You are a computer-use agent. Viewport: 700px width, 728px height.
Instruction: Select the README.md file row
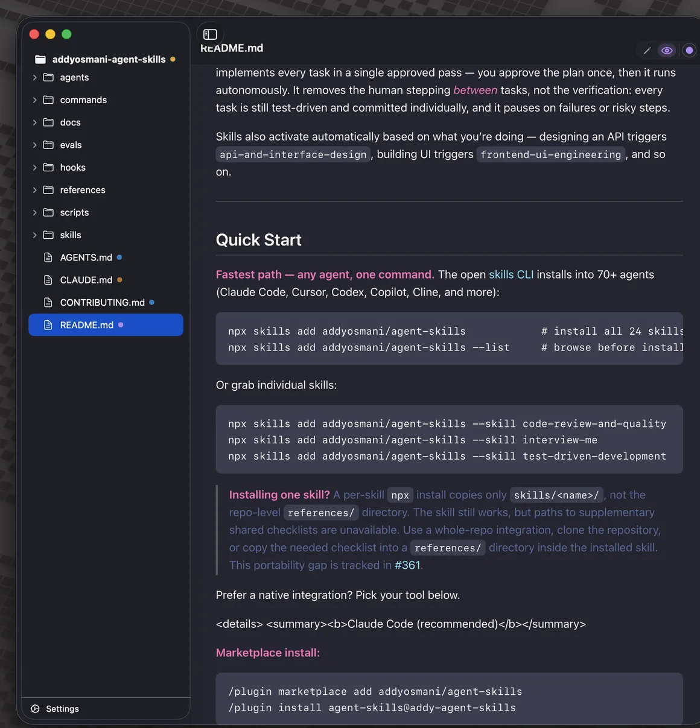tap(106, 325)
